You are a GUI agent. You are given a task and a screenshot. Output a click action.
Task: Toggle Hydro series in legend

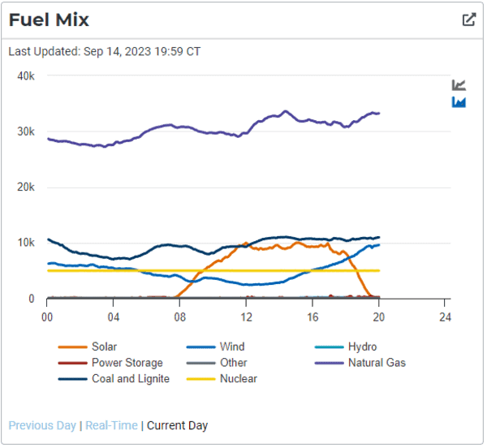pyautogui.click(x=362, y=347)
